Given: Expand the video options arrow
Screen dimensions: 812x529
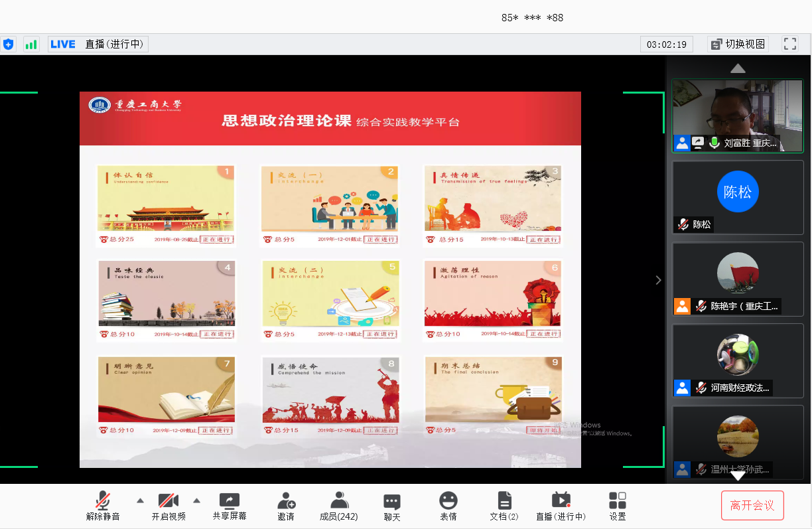Looking at the screenshot, I should pyautogui.click(x=196, y=500).
